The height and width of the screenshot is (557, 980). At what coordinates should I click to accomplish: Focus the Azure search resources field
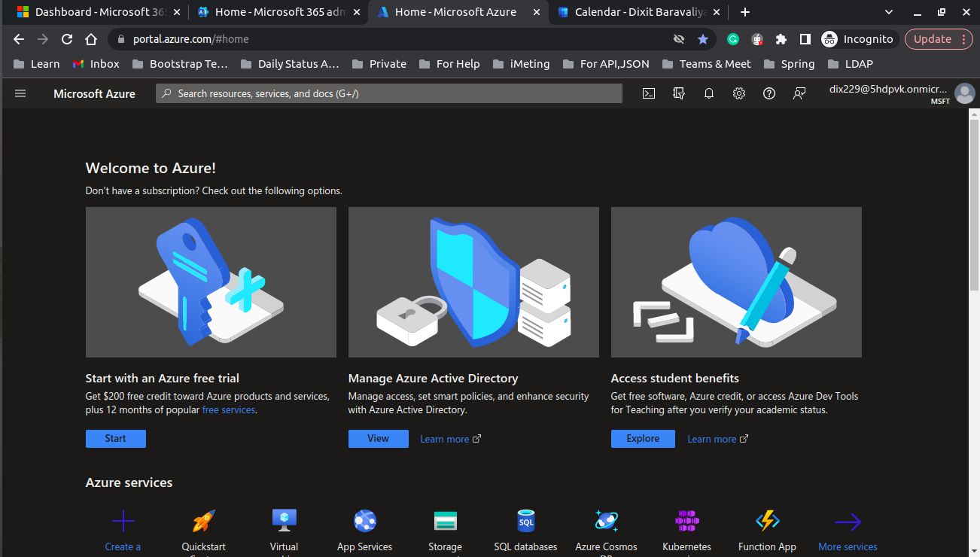pos(389,93)
